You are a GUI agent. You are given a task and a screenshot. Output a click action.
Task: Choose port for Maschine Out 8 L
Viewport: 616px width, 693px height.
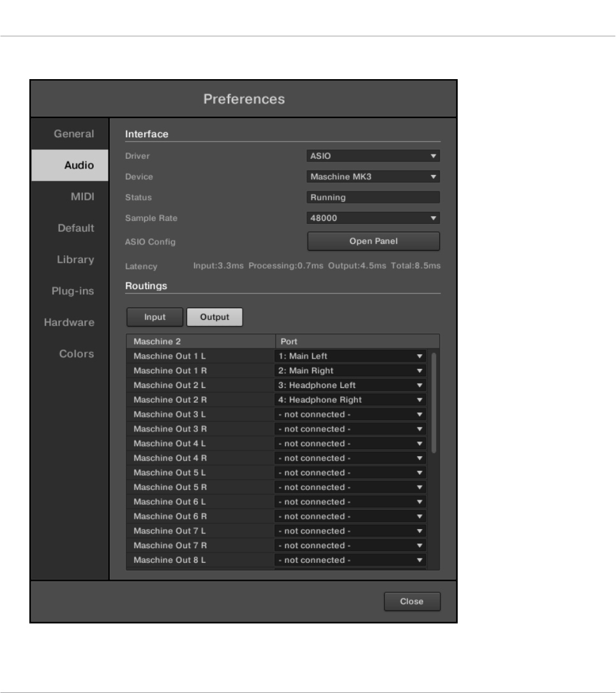(x=350, y=560)
